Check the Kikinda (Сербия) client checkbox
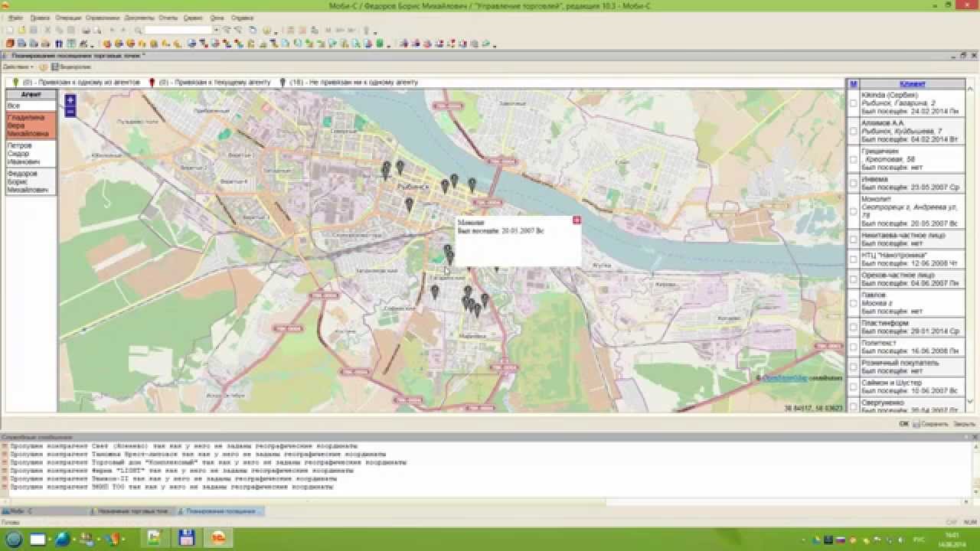This screenshot has width=980, height=551. point(854,103)
